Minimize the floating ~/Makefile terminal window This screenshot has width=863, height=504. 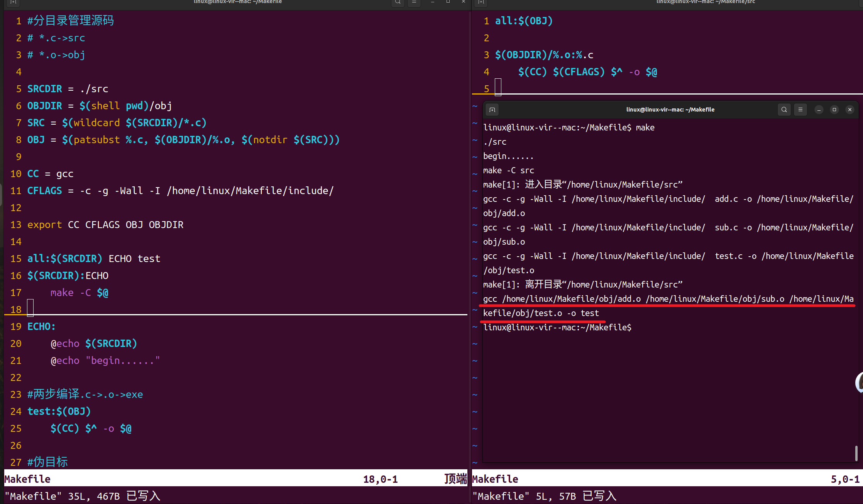(x=819, y=110)
